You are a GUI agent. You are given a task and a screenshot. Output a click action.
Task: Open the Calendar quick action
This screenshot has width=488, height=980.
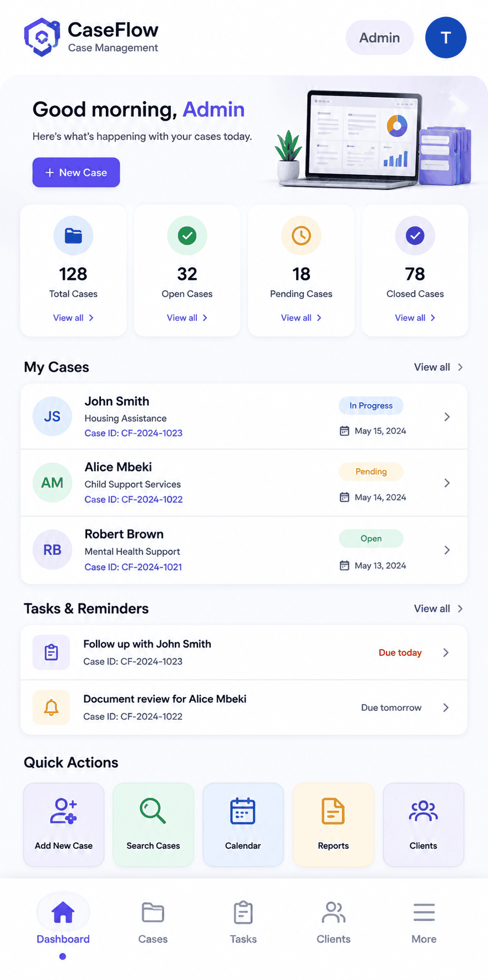243,824
